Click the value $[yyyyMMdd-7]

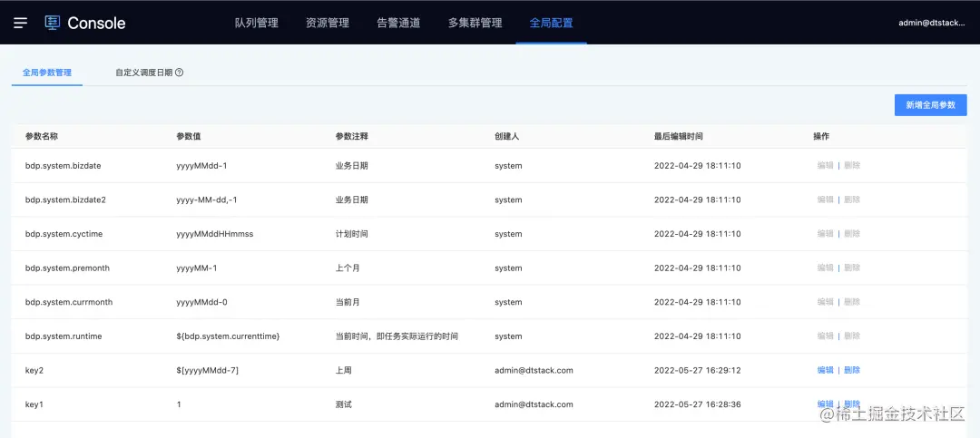click(x=208, y=370)
